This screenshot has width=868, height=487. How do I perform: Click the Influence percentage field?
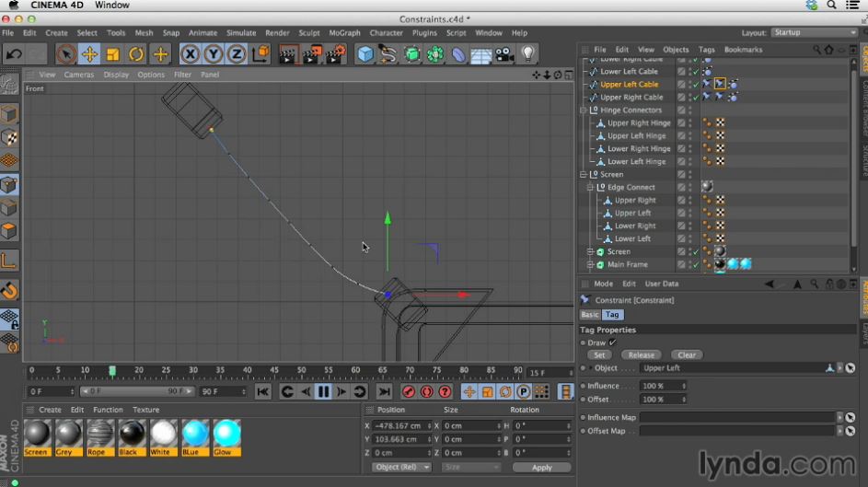663,386
